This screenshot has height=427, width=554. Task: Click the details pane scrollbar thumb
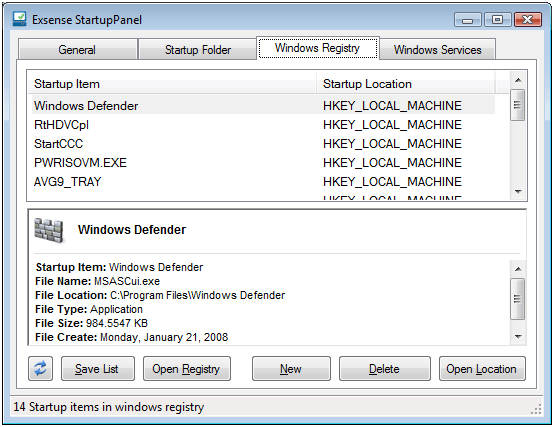[x=518, y=299]
